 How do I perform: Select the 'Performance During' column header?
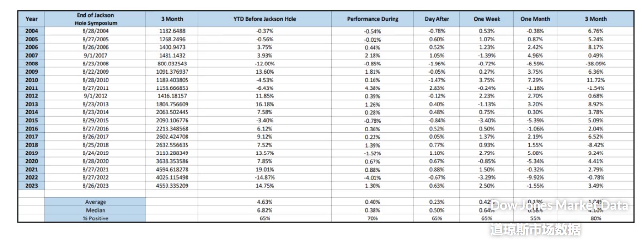tap(372, 19)
